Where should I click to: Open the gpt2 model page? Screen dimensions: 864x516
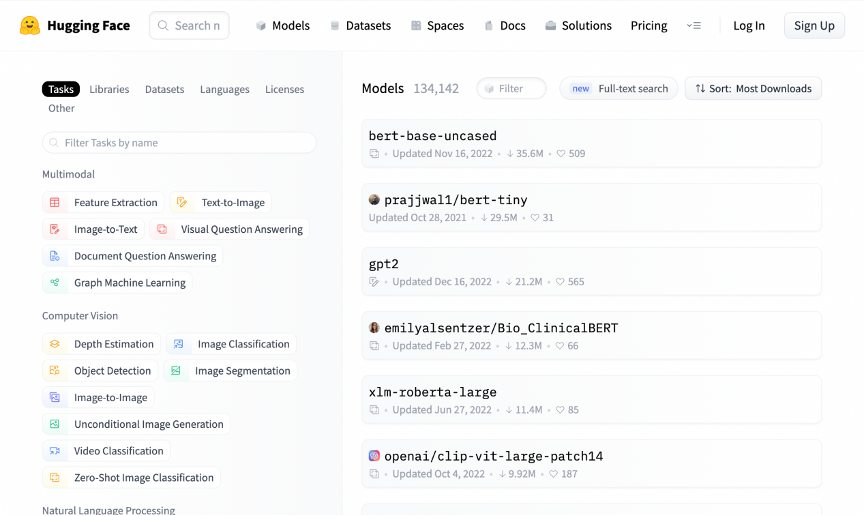coord(591,271)
